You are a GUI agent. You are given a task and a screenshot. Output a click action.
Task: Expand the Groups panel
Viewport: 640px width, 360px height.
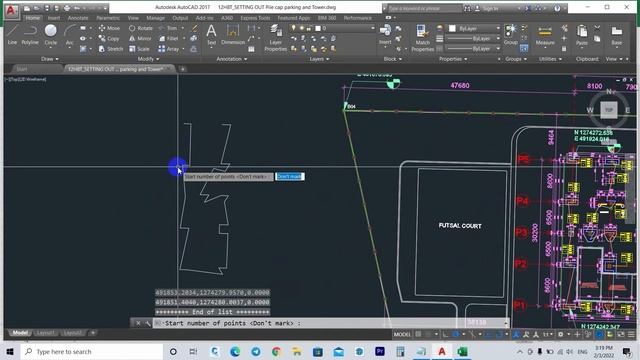pyautogui.click(x=516, y=59)
